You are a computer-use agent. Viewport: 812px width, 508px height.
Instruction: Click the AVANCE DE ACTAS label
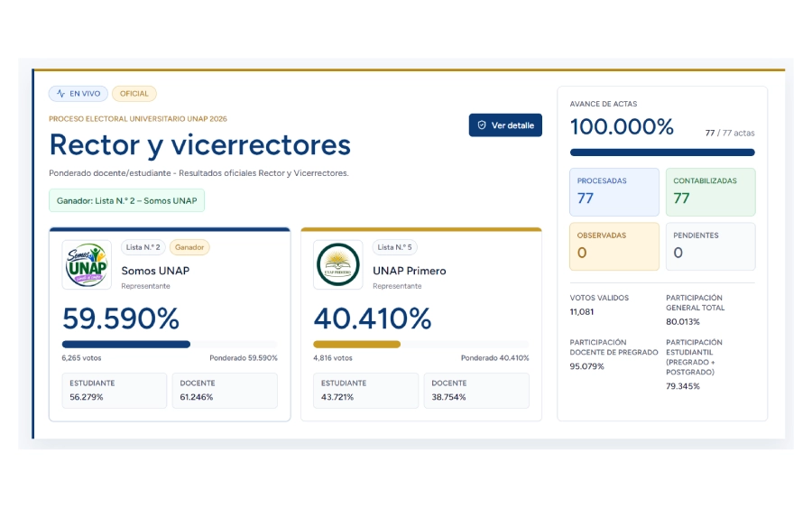point(604,104)
